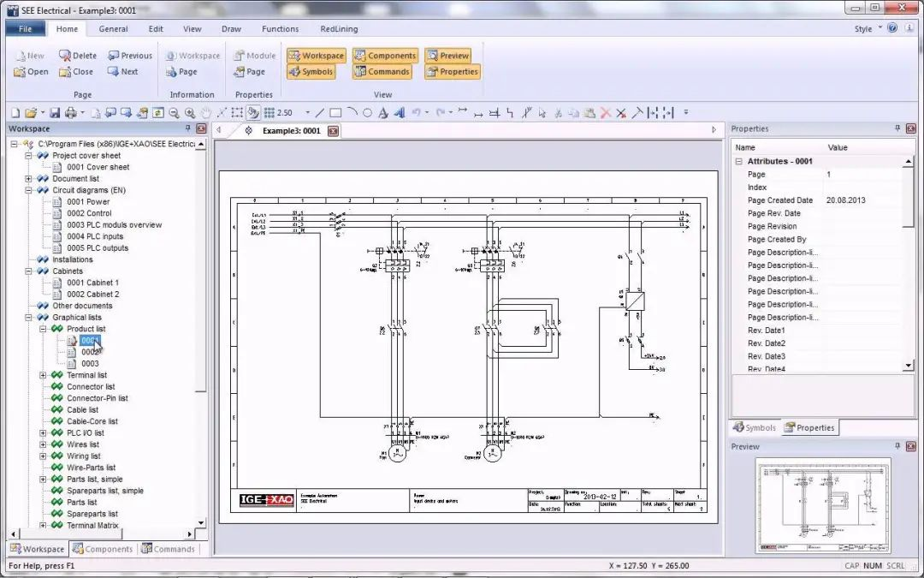The width and height of the screenshot is (924, 578).
Task: Click the Delete page button
Action: tap(78, 56)
